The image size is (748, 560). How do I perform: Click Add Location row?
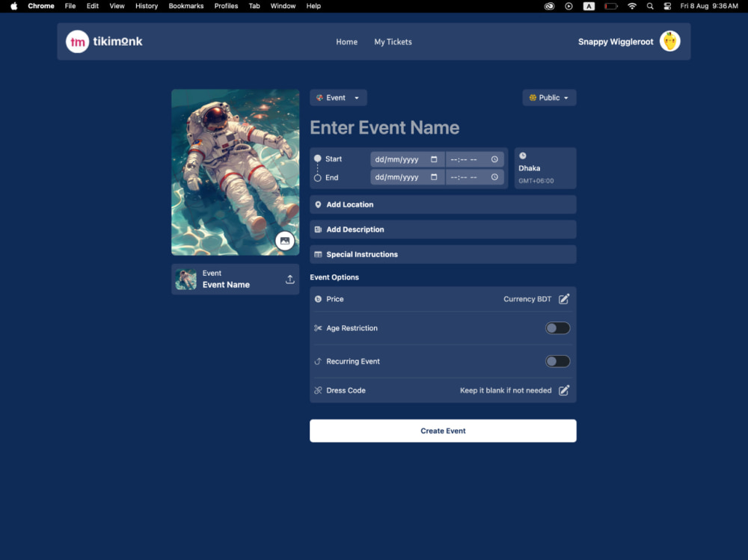coord(443,205)
